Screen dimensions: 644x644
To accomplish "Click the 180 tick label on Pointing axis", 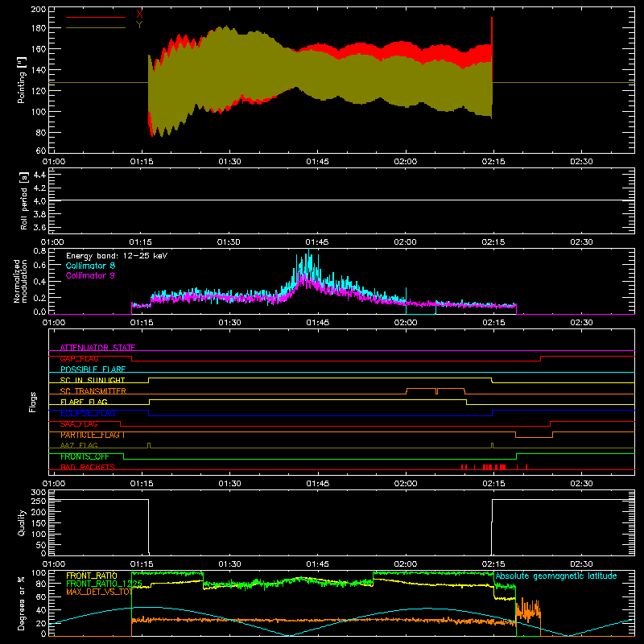I will pyautogui.click(x=39, y=28).
